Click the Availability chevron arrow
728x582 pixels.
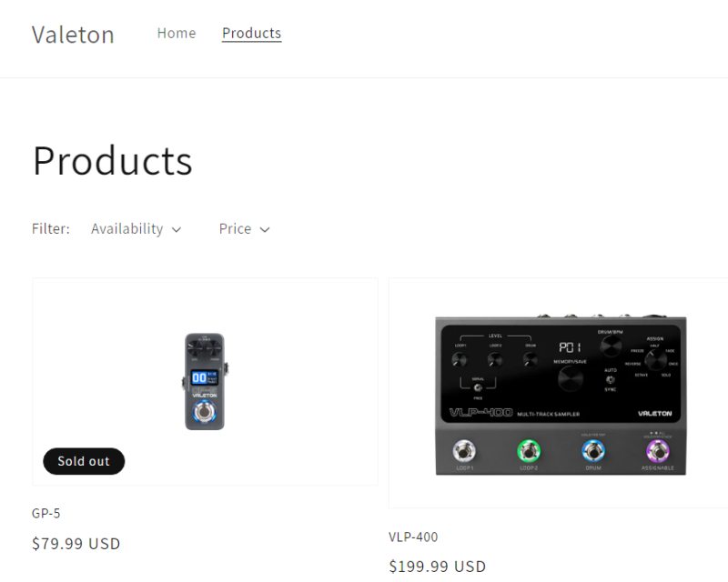[x=177, y=230]
